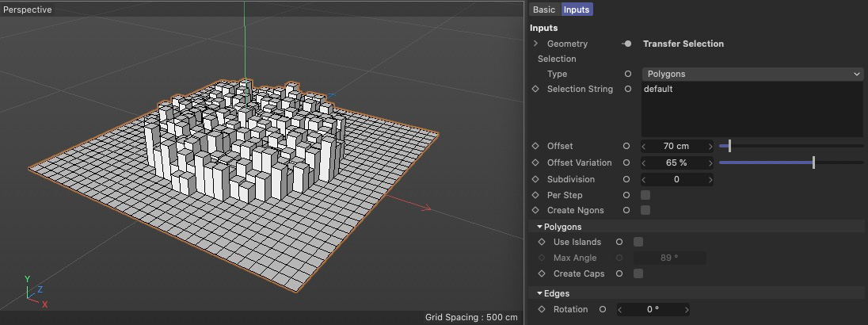Click the keyframe diamond beside Offset

535,146
